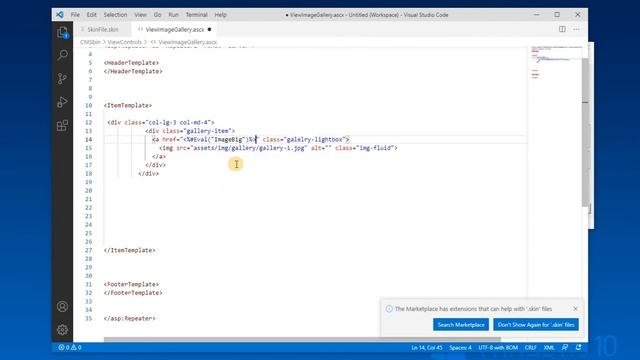This screenshot has height=360, width=640.
Task: Click ViewImageGallery.ascx in the breadcrumb
Action: click(187, 42)
